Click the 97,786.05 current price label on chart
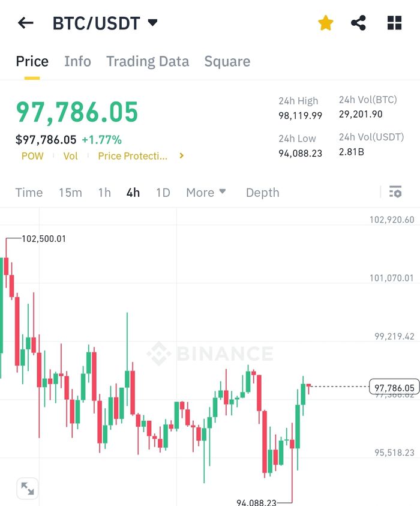 pyautogui.click(x=394, y=388)
